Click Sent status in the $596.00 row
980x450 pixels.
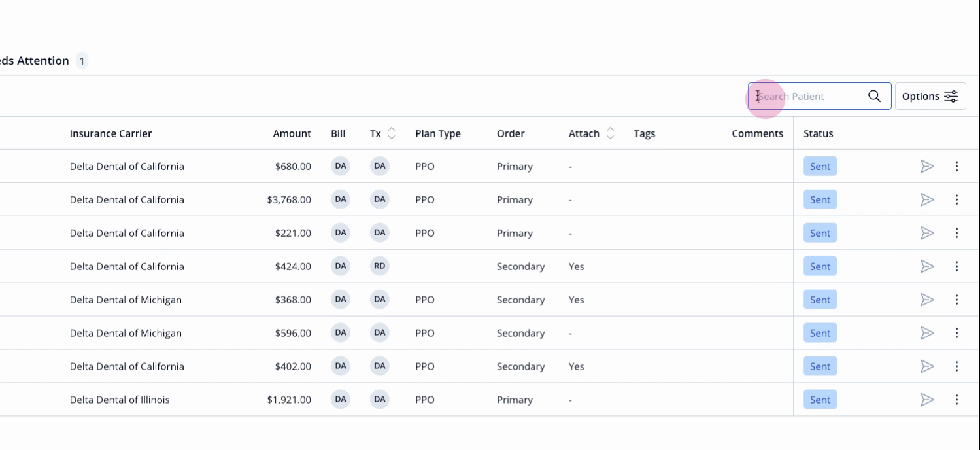tap(820, 333)
